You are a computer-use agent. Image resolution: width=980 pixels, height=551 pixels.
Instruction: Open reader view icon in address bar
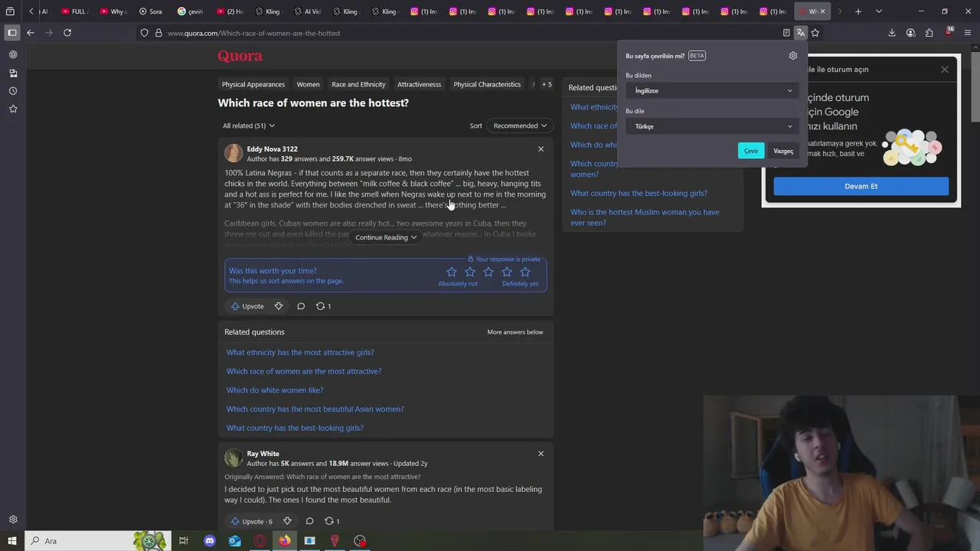pyautogui.click(x=786, y=33)
